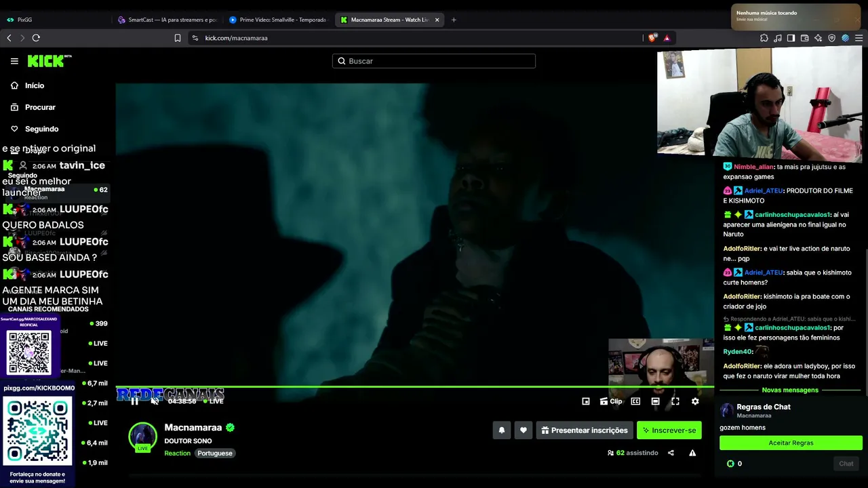Click the kick.com/macnamaraa address bar
The width and height of the screenshot is (868, 488).
(415, 38)
